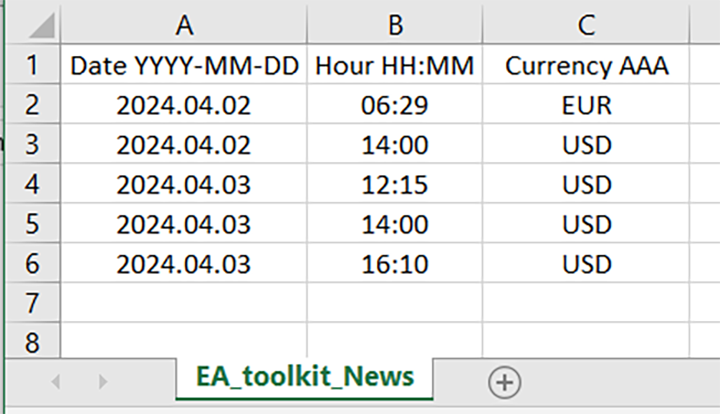This screenshot has width=720, height=414.
Task: Select column A header
Action: 183,24
